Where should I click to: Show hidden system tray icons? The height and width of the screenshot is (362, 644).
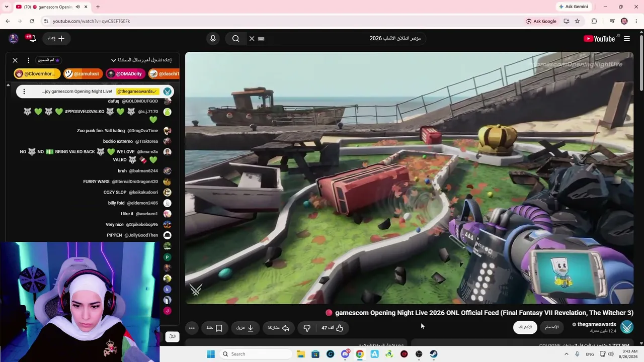[x=566, y=354]
